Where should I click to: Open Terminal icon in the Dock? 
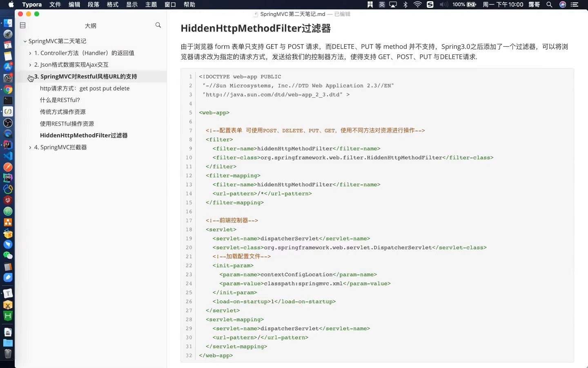click(8, 101)
